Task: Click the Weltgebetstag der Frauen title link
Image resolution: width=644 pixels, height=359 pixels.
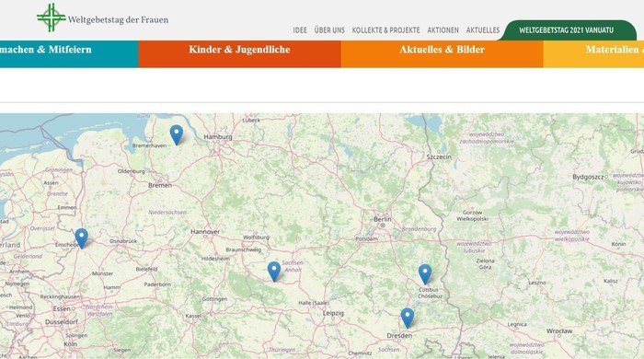Action: click(x=118, y=19)
